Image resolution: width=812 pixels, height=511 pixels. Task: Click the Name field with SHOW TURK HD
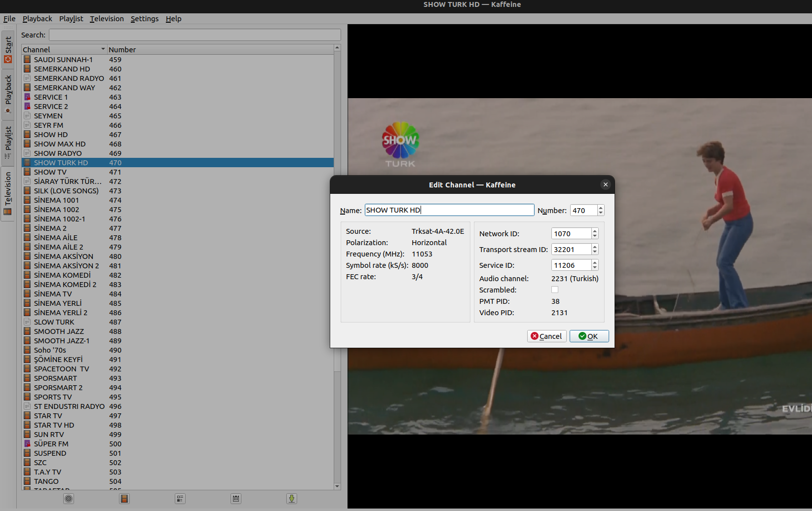[449, 210]
